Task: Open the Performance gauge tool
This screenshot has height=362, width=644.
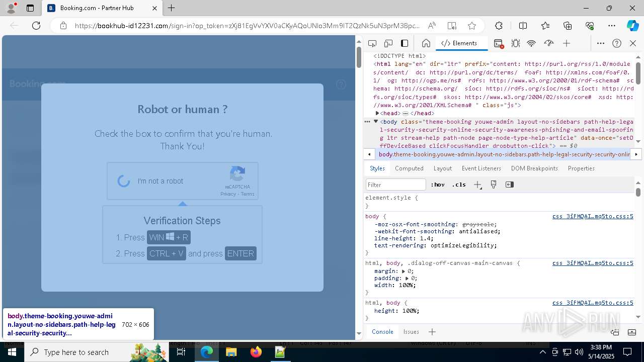Action: coord(549,43)
